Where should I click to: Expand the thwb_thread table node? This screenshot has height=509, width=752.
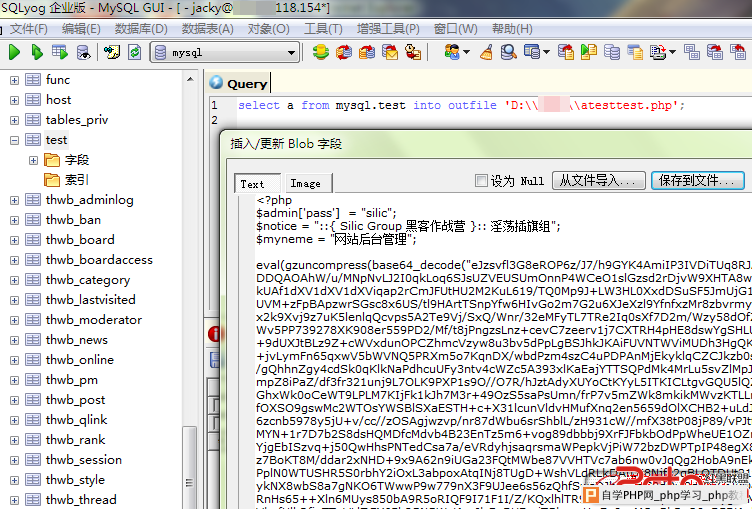pyautogui.click(x=14, y=500)
